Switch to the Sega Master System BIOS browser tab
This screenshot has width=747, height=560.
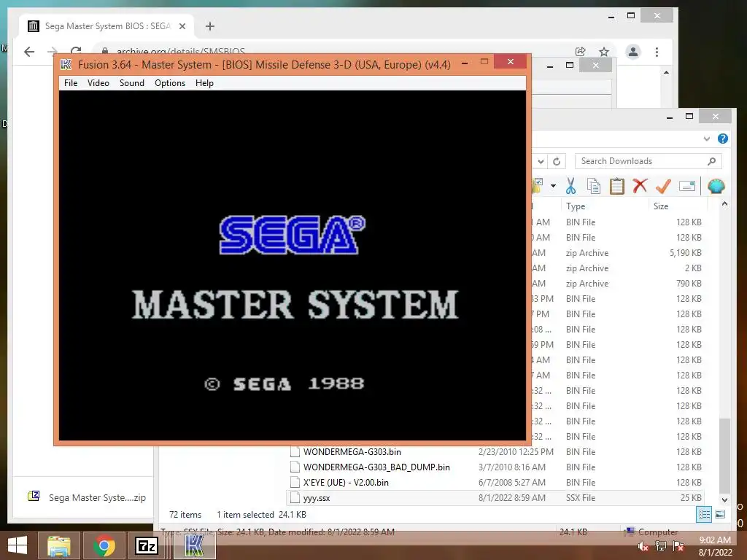tap(107, 26)
